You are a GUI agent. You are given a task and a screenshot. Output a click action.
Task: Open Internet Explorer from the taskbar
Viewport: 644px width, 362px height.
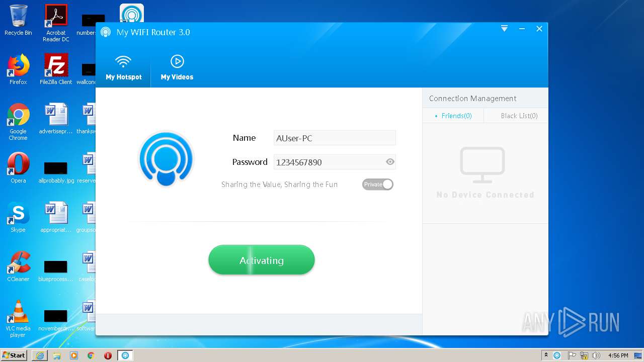pos(40,355)
